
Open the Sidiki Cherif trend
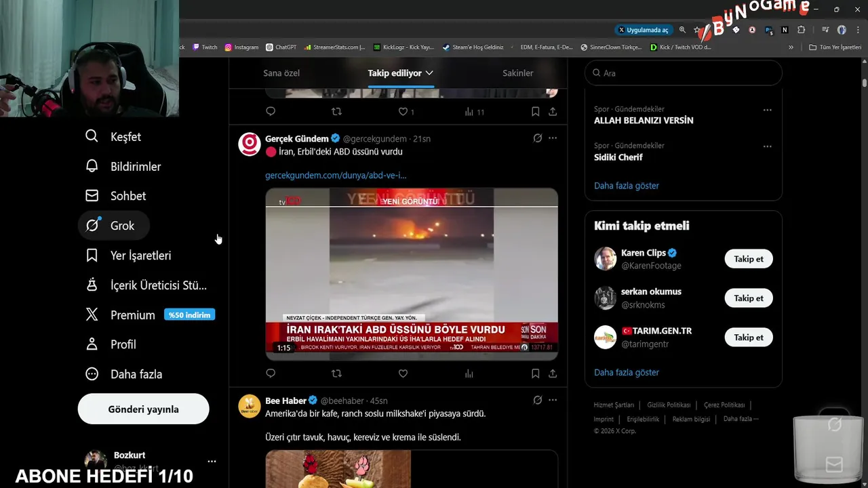(x=618, y=157)
